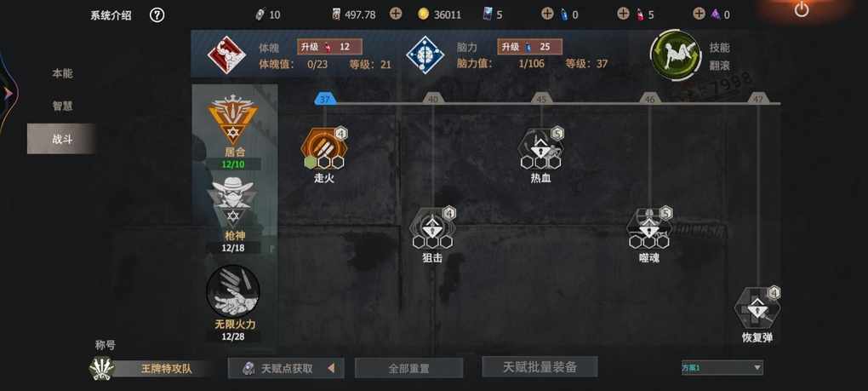Collapse the left side panel arrow

(x=8, y=95)
